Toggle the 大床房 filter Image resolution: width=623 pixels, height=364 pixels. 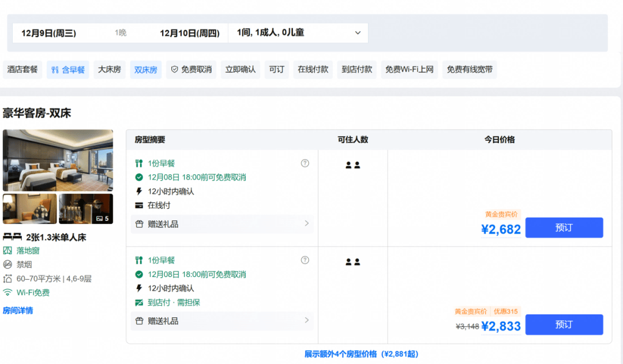tap(109, 70)
